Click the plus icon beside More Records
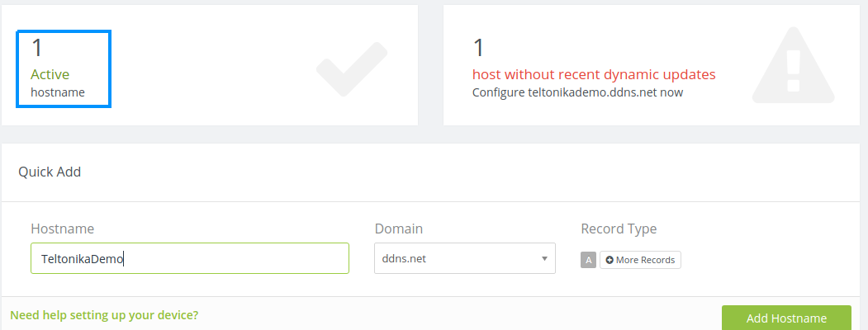 (609, 260)
